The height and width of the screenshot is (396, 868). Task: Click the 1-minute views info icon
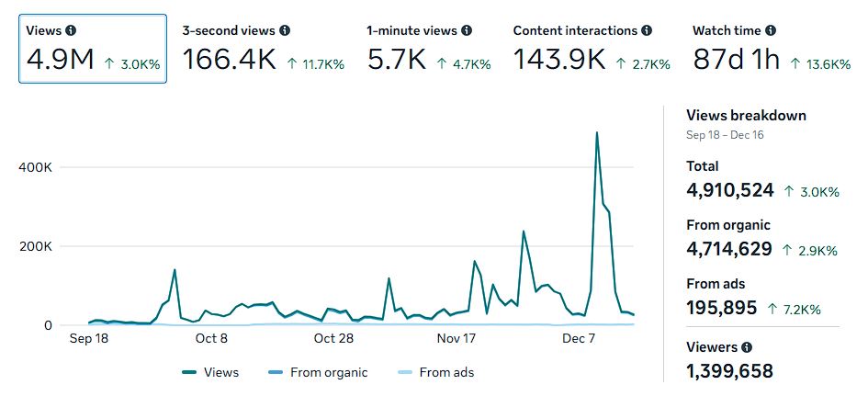point(467,30)
